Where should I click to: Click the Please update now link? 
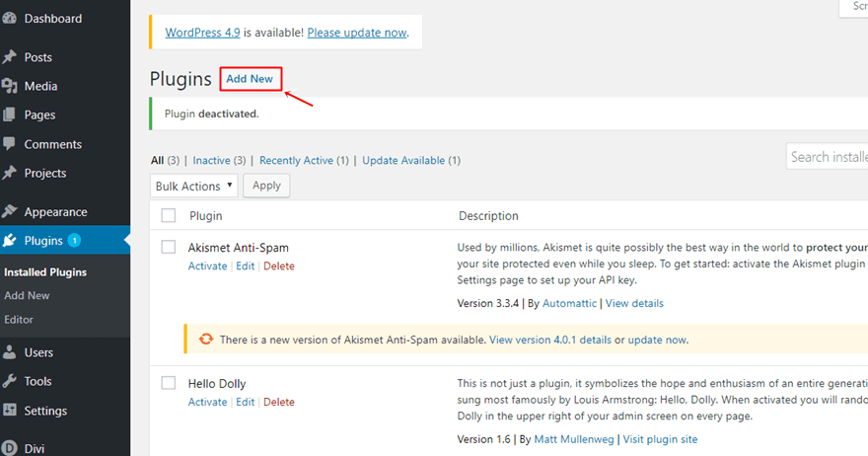357,33
